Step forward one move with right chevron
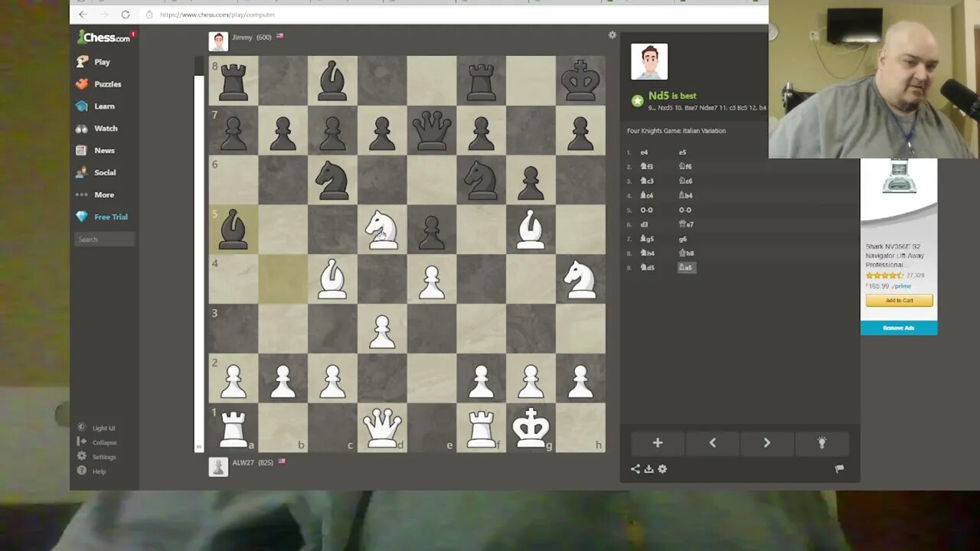This screenshot has height=551, width=980. 766,443
